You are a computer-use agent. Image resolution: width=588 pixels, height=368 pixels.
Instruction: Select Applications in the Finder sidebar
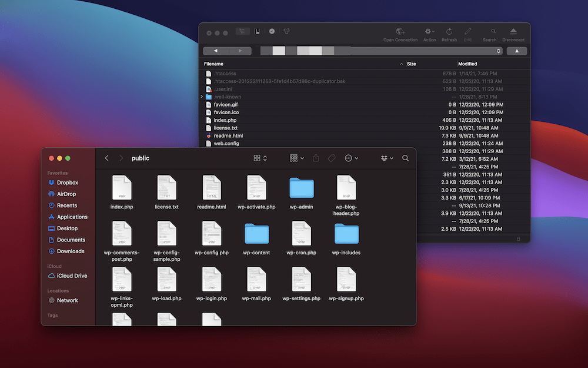pyautogui.click(x=72, y=217)
